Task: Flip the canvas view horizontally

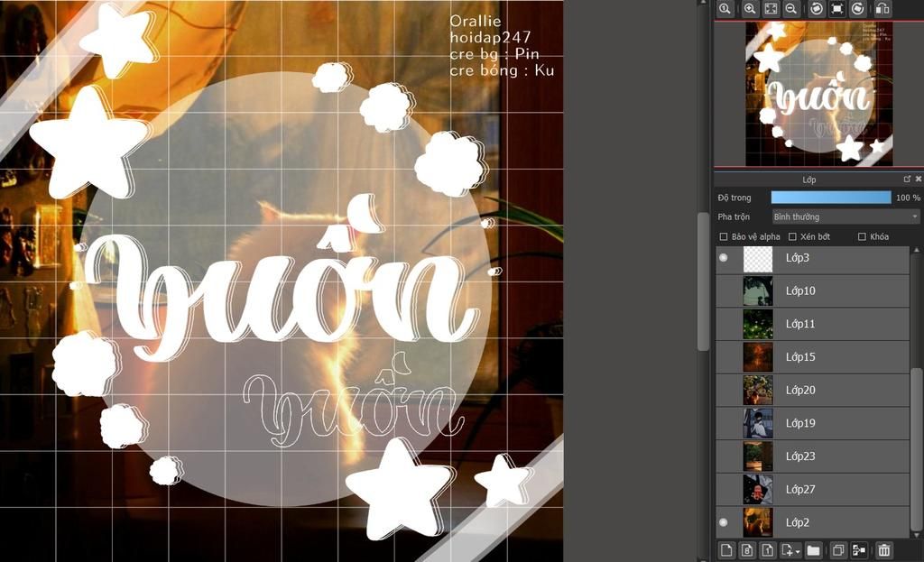Action: coord(882,8)
